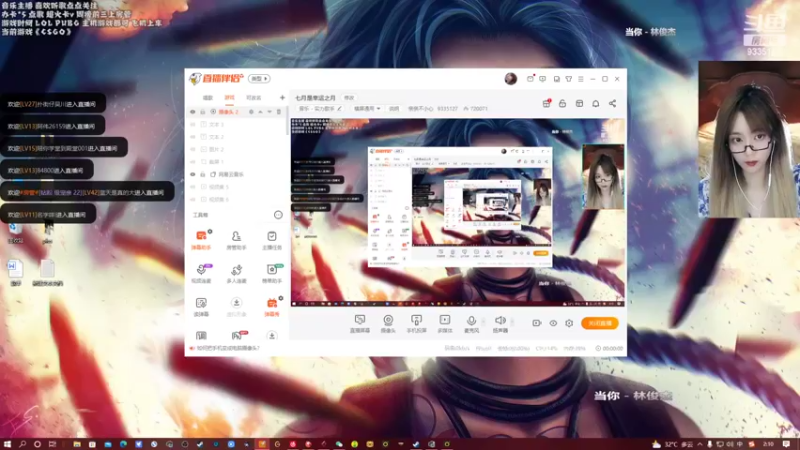Open Word document icon on desktop
This screenshot has width=800, height=450.
point(15,272)
